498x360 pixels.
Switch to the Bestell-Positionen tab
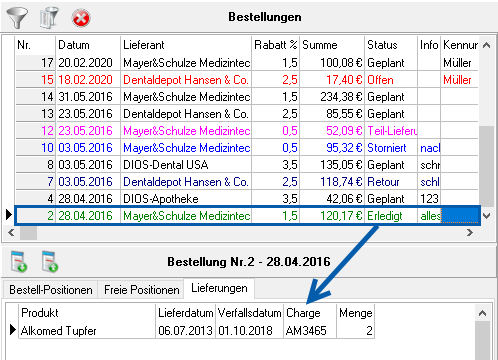pos(51,290)
